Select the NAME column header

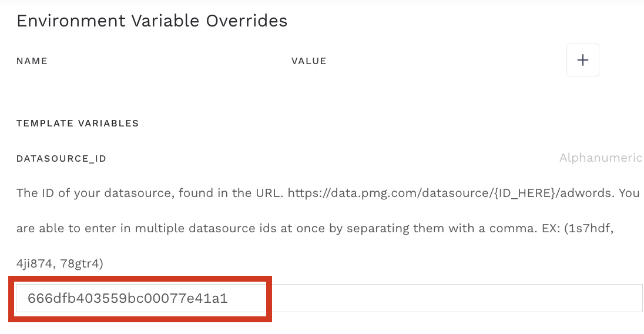(32, 61)
